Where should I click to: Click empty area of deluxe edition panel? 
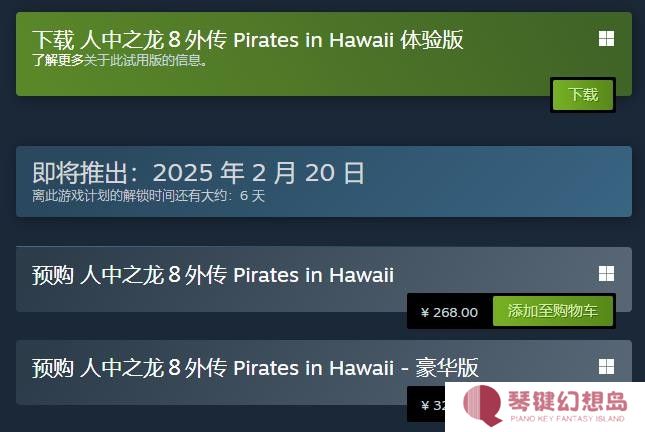[206, 393]
